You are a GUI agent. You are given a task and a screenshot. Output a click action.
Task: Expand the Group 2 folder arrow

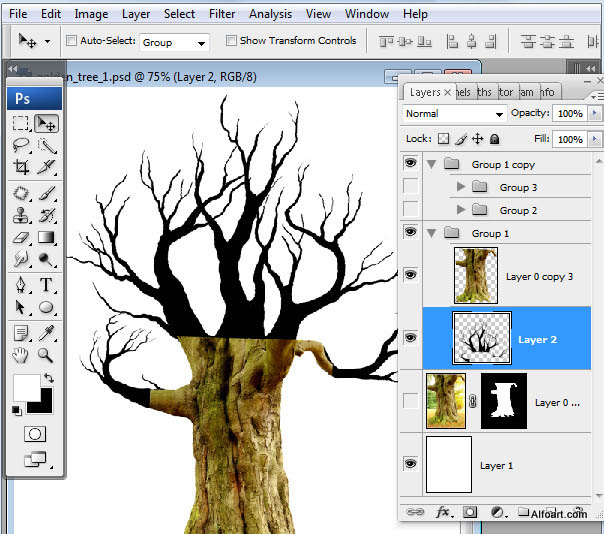(x=460, y=210)
